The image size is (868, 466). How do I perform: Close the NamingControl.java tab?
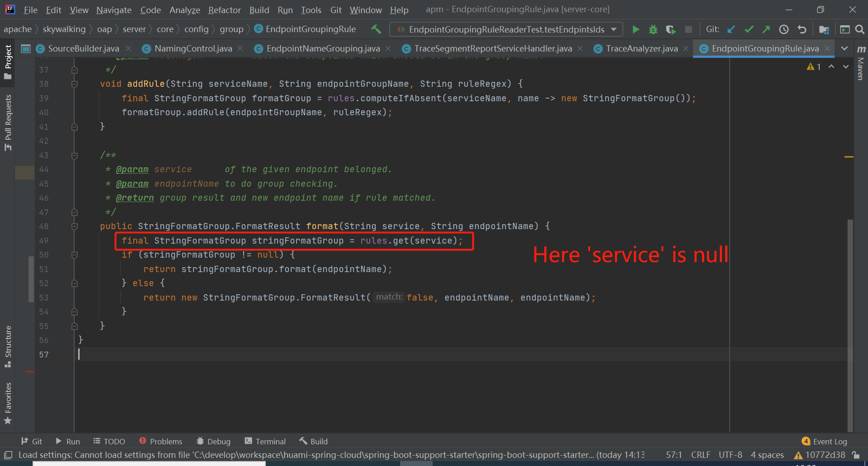pyautogui.click(x=240, y=48)
